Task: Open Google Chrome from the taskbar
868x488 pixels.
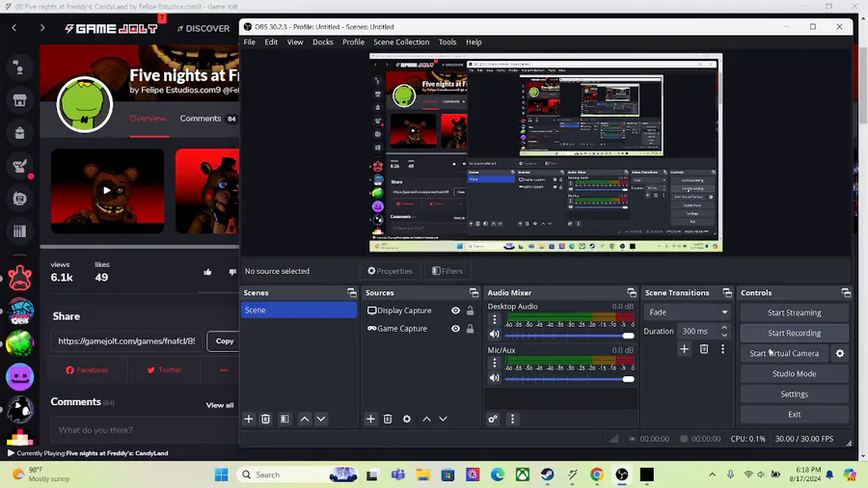Action: coord(597,474)
